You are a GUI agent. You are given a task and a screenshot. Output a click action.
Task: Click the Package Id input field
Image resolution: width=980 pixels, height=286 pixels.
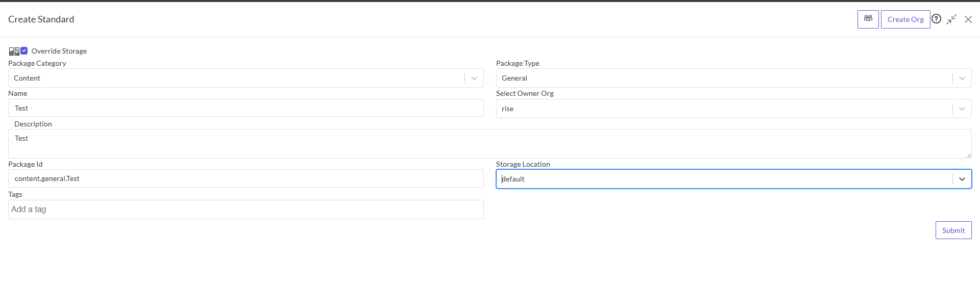246,178
